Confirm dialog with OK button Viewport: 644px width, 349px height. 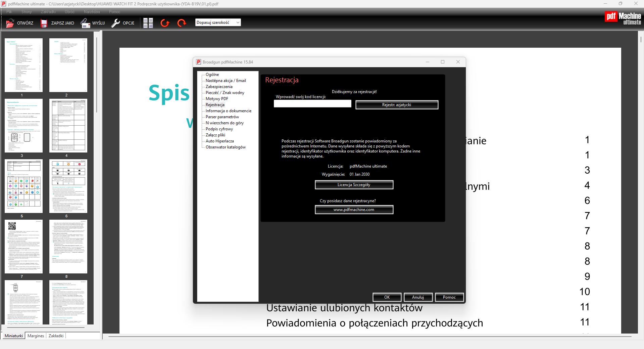387,297
